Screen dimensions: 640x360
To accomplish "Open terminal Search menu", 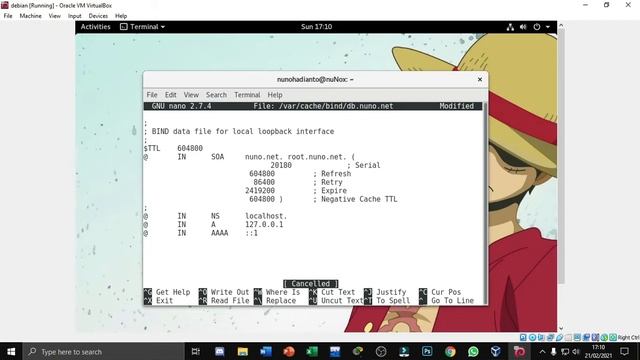I will (x=216, y=95).
